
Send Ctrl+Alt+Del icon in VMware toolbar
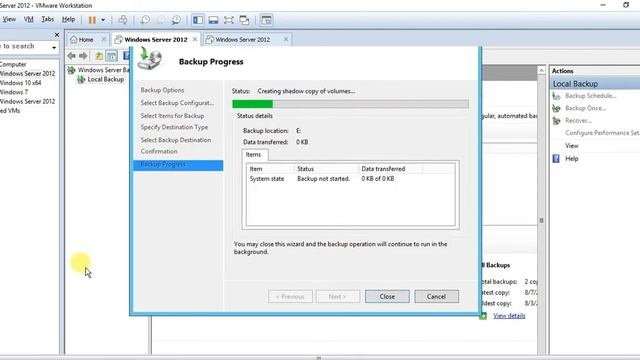click(122, 20)
